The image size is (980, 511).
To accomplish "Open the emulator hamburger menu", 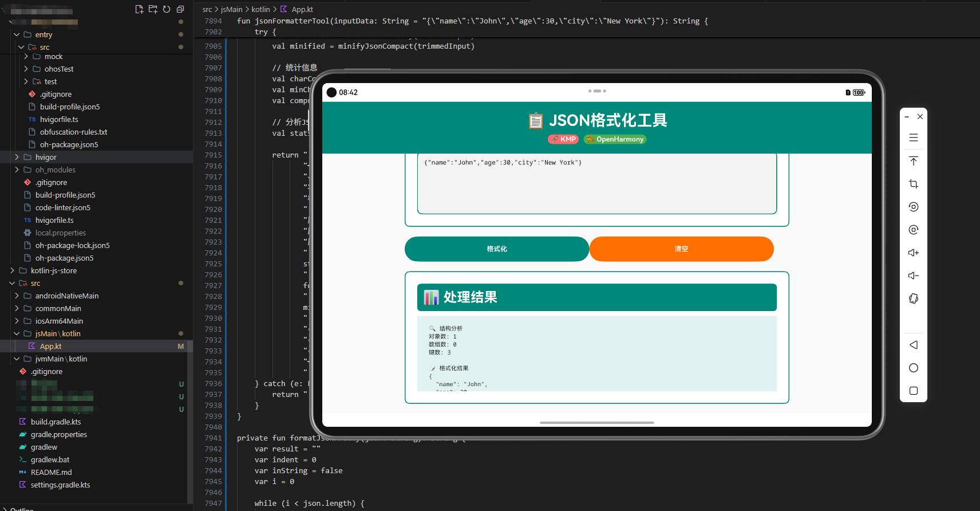I will click(914, 137).
